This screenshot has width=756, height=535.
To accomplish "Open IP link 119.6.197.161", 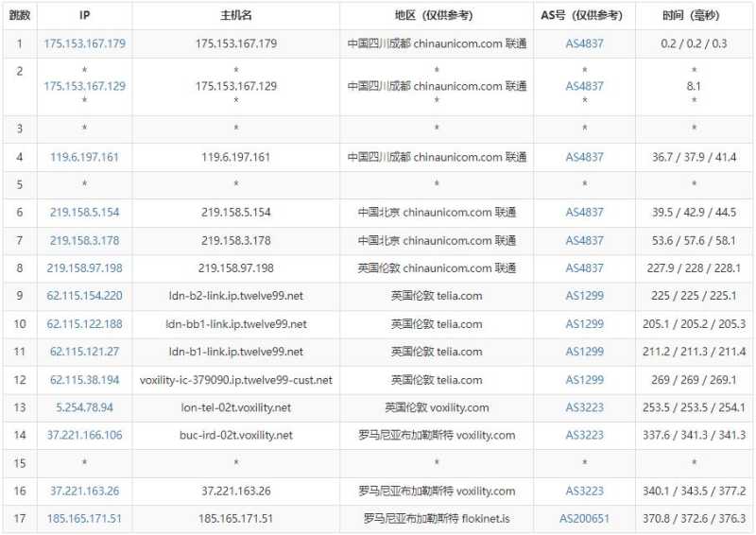I will point(84,157).
